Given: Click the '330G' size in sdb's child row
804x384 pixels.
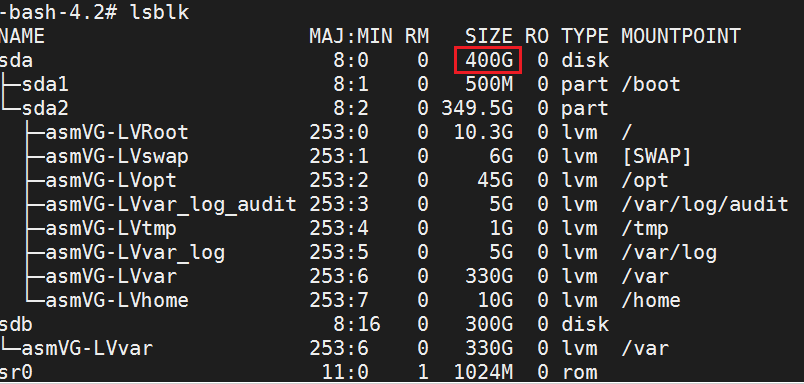Looking at the screenshot, I should pyautogui.click(x=489, y=349).
